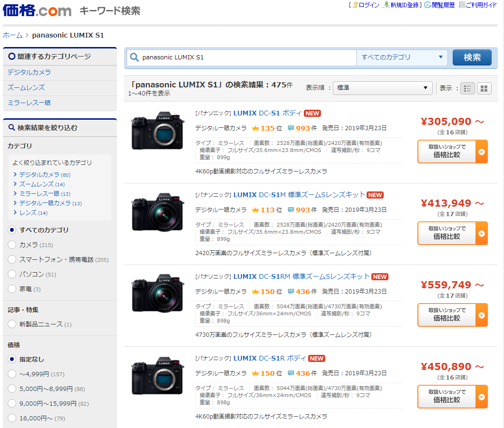The image size is (504, 428).
Task: Compare prices for DC-S1RM 標準ズームSレンズキット
Action: 453,315
